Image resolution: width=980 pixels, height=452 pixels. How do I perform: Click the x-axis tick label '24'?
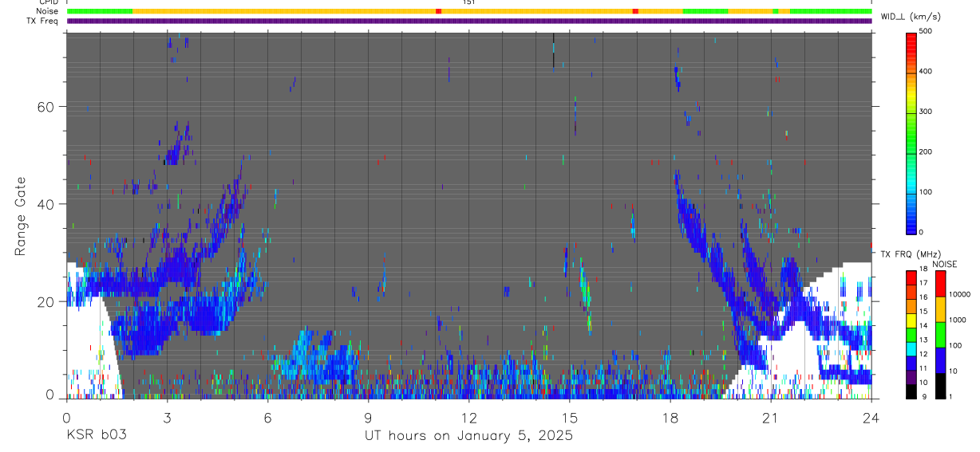pos(871,417)
